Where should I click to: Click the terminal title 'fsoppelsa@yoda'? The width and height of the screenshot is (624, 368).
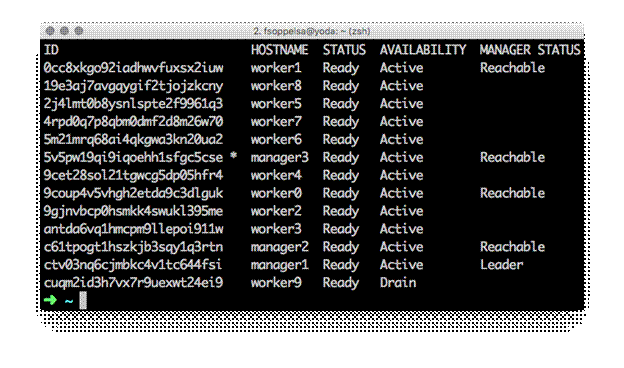pyautogui.click(x=300, y=31)
